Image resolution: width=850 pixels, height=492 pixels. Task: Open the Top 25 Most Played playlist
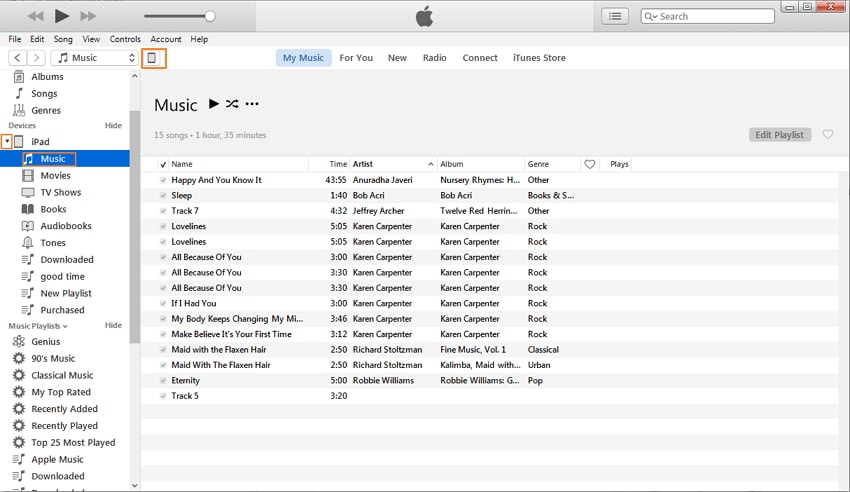(x=73, y=442)
